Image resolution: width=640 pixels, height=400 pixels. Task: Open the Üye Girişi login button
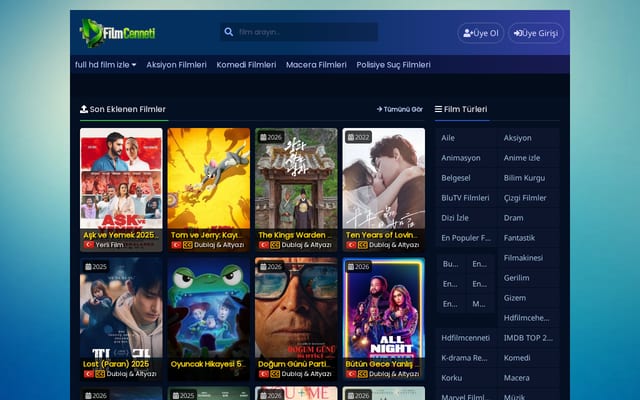click(x=536, y=33)
